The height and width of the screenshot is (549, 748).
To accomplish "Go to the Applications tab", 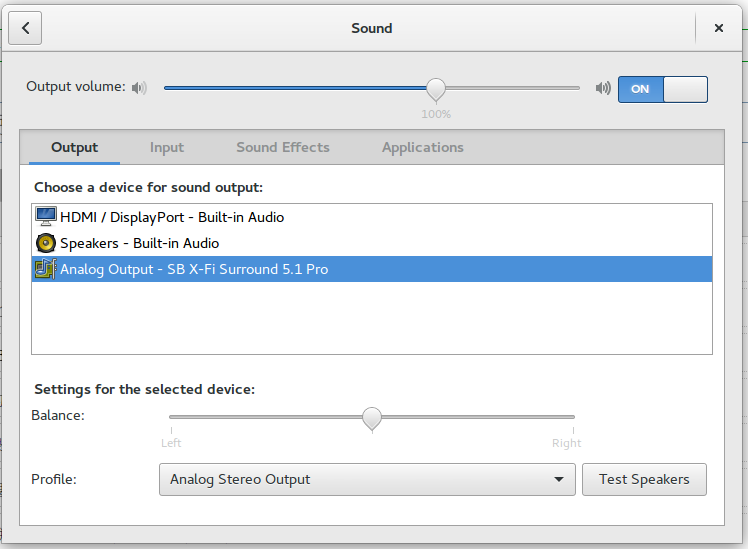I will pyautogui.click(x=422, y=147).
